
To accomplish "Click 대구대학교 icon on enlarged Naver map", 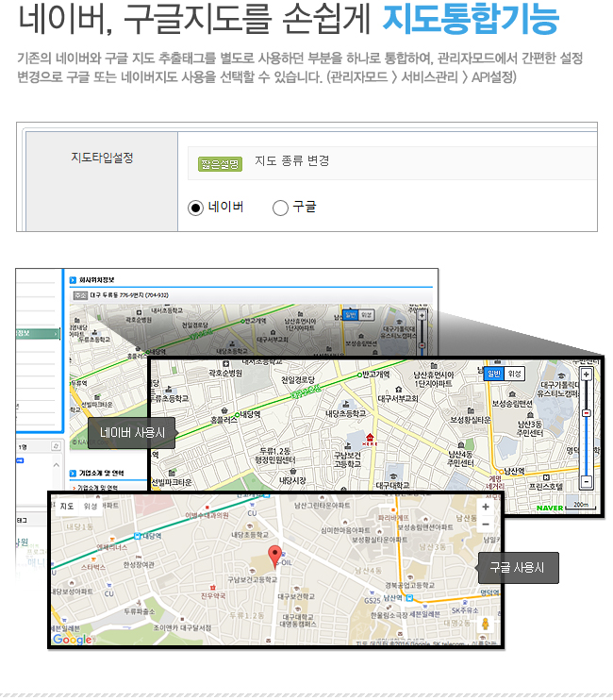I will (392, 476).
